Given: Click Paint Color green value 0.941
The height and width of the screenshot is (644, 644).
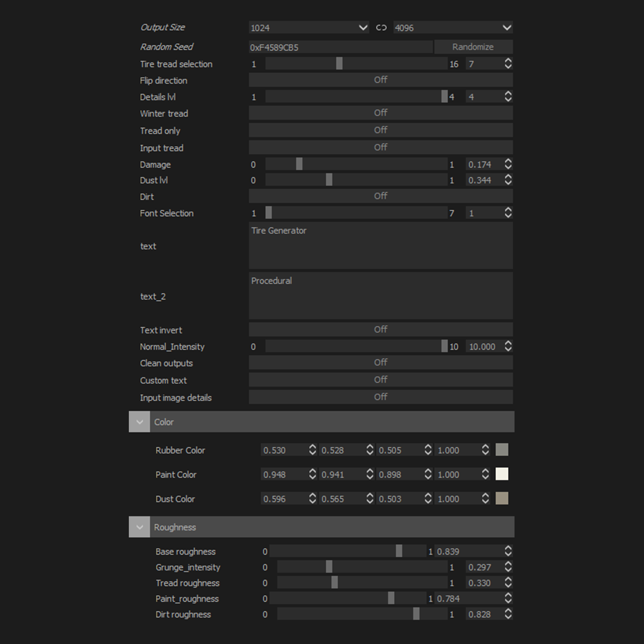Looking at the screenshot, I should (343, 475).
